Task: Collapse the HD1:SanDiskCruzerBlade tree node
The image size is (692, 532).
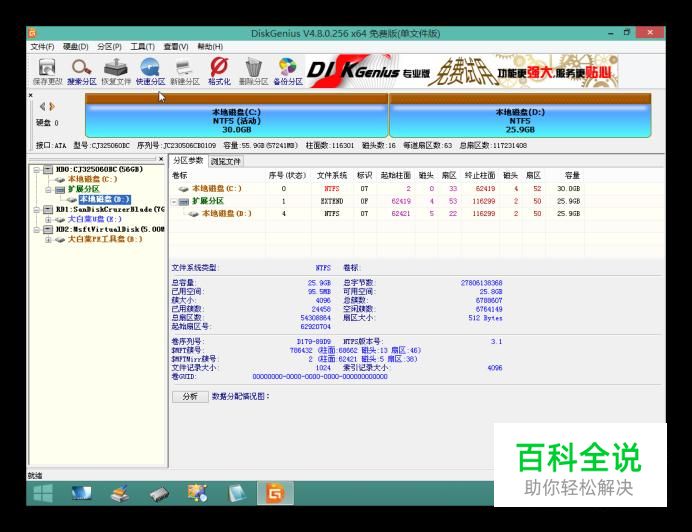Action: point(37,210)
